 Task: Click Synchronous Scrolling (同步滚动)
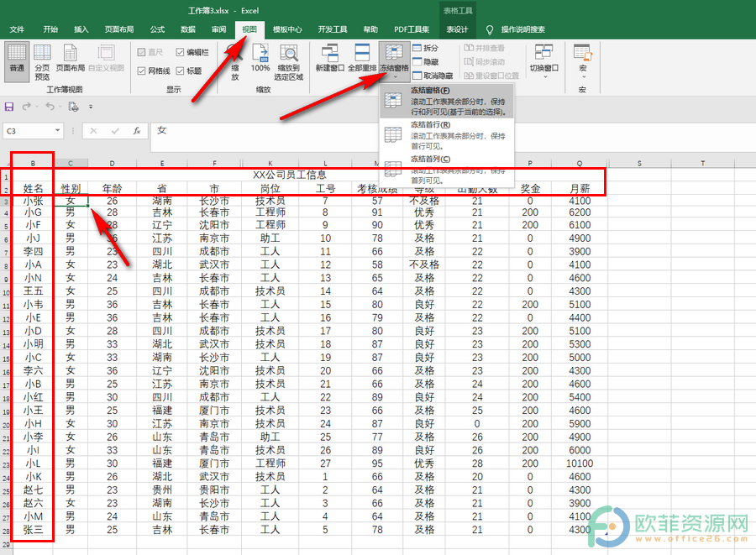pyautogui.click(x=484, y=61)
